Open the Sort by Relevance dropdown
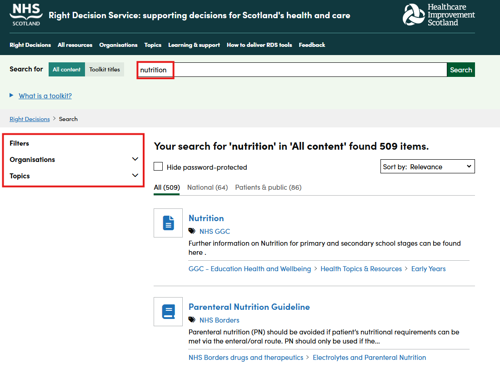Screen dimensions: 500x374 [x=427, y=166]
